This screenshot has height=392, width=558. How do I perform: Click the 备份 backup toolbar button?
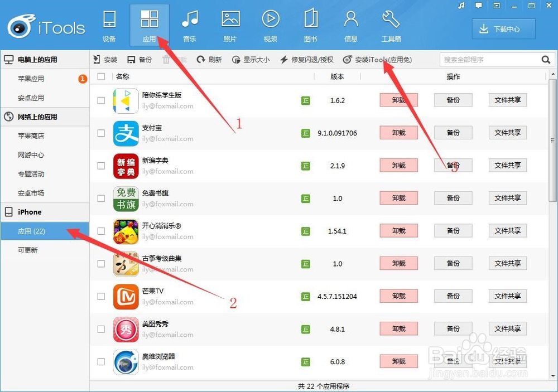[139, 60]
